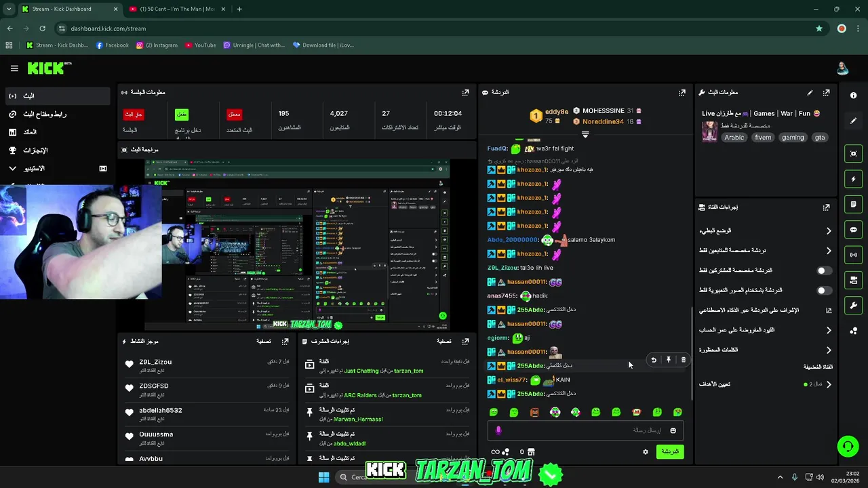Screen dimensions: 868x488
Task: Toggle the broadcast signal widget on right rail
Action: point(854,255)
